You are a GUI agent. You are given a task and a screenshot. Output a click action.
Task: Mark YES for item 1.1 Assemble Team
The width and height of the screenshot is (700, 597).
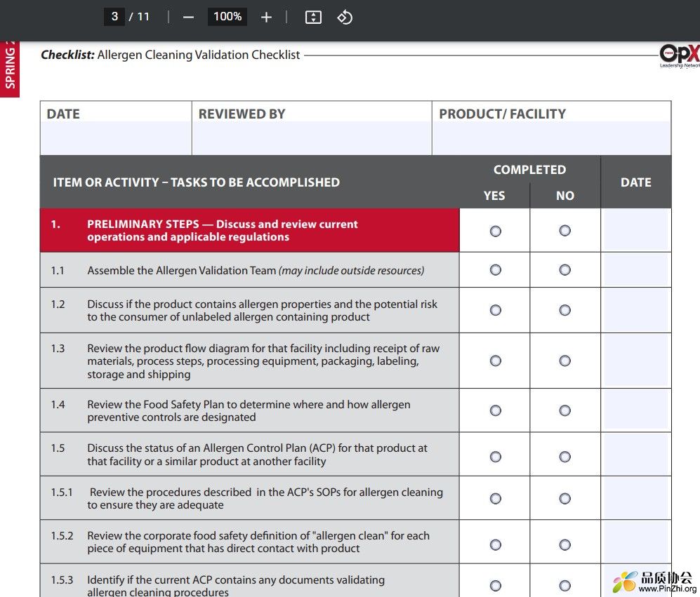pos(495,269)
